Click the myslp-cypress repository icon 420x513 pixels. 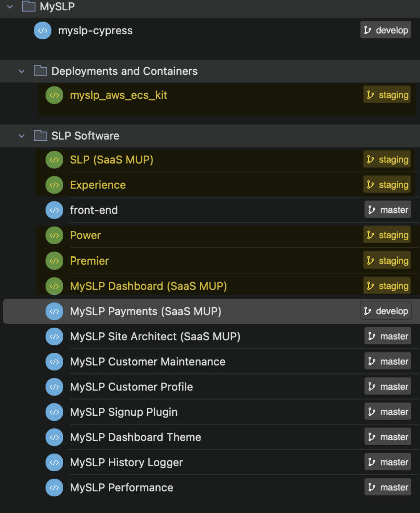click(x=43, y=31)
